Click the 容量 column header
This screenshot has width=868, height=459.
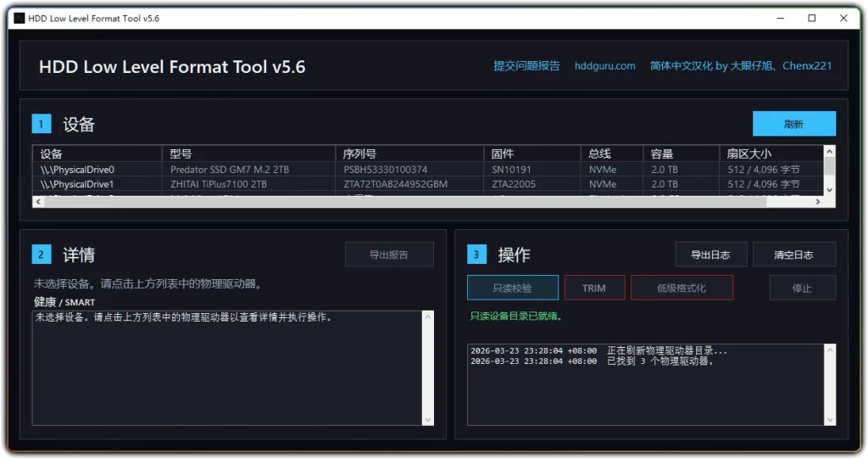(682, 154)
